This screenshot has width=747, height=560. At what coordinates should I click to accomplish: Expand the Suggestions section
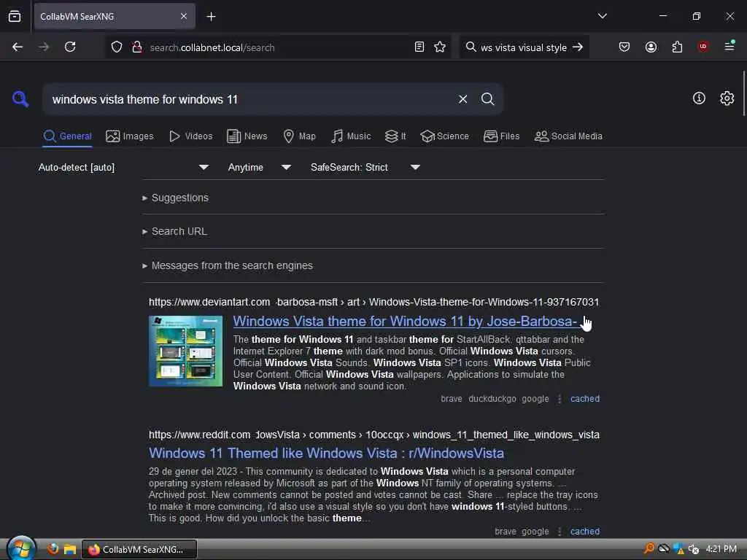tap(175, 198)
